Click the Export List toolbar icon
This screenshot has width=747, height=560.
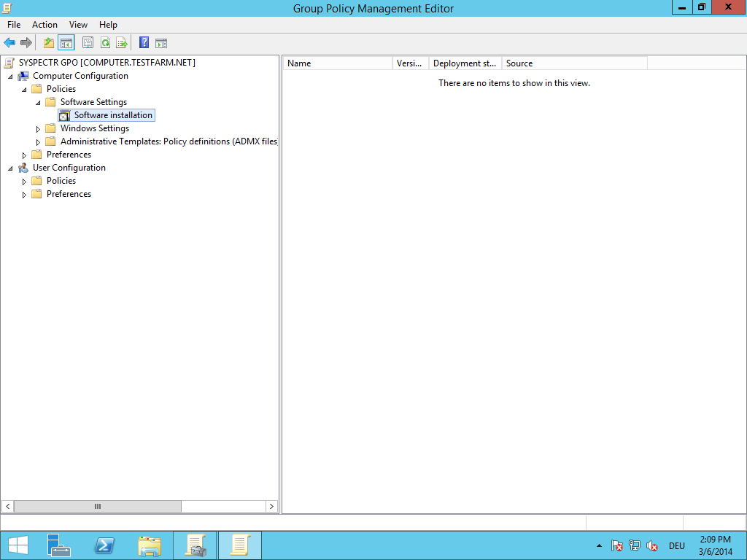(122, 43)
